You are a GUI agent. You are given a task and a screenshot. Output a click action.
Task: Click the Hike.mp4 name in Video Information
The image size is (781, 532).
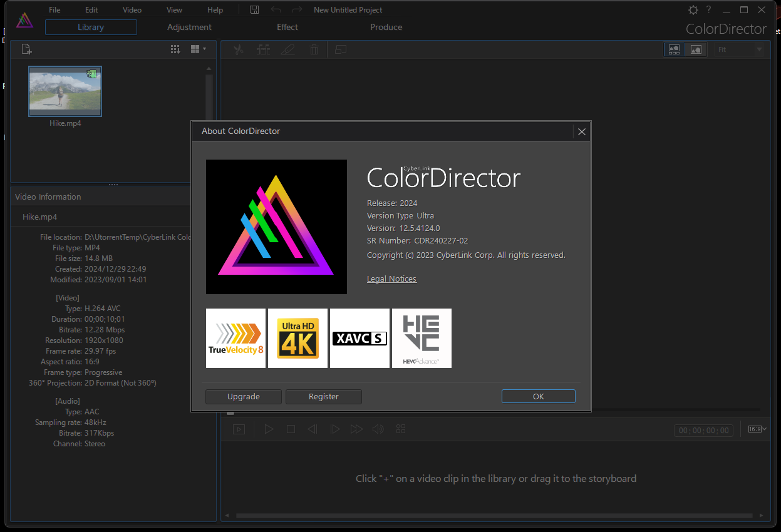click(x=39, y=217)
